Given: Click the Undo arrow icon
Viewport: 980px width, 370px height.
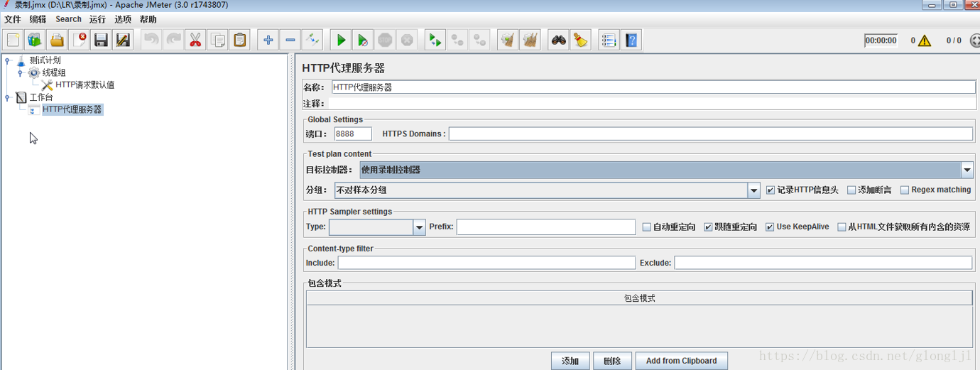Looking at the screenshot, I should click(151, 40).
